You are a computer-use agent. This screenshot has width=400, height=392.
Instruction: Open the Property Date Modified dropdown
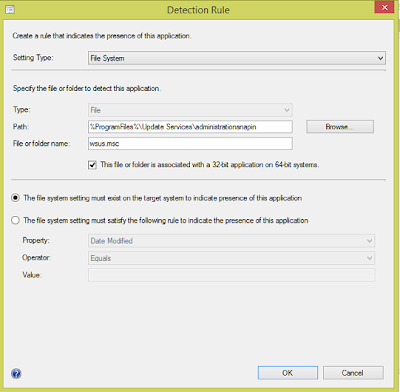tap(231, 241)
